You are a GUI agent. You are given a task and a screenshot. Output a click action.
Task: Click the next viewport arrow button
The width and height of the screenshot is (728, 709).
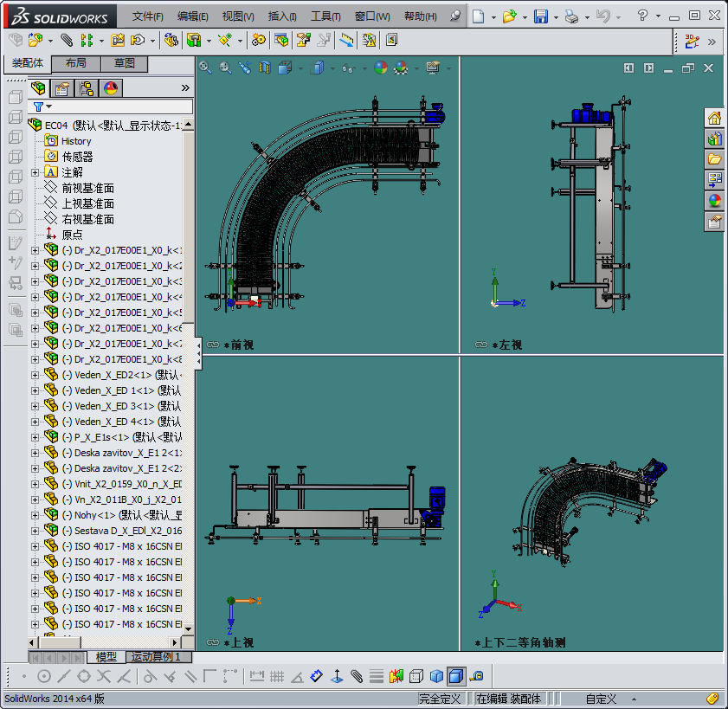click(648, 68)
